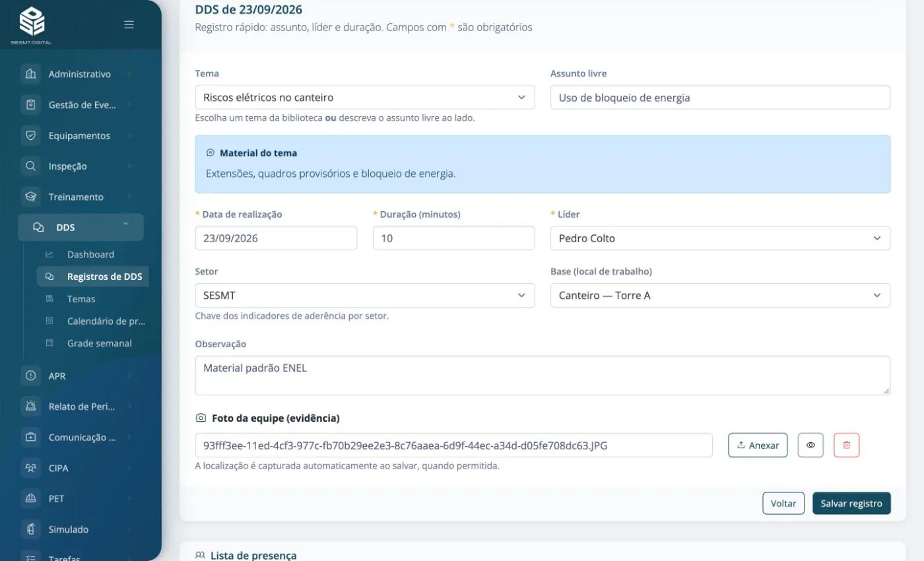Open the Setor dropdown showing SESMT
Screen dimensions: 924x561
pyautogui.click(x=364, y=295)
